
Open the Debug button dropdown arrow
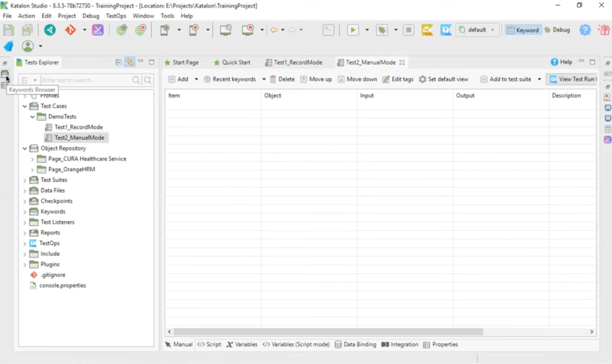(x=396, y=30)
